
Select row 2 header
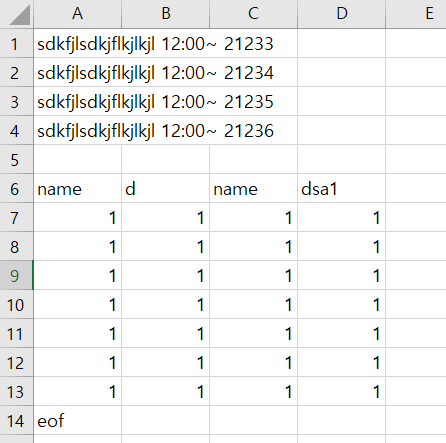[17, 73]
